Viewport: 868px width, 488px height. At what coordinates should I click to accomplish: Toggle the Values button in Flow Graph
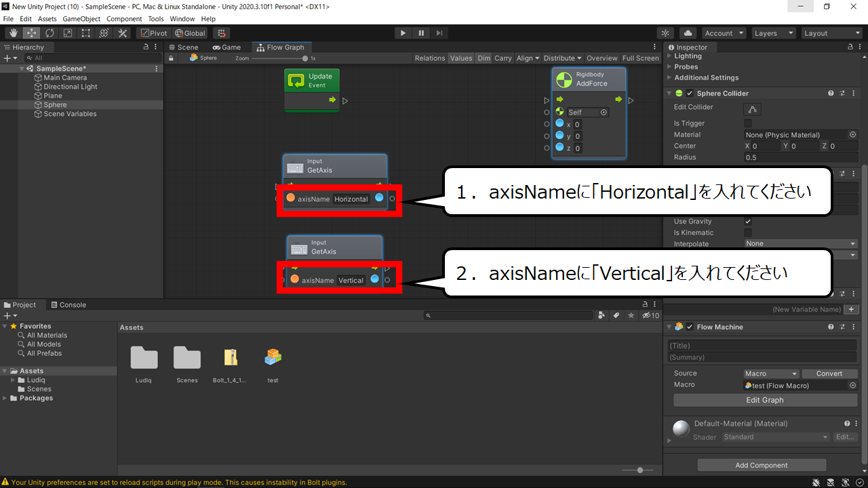[x=461, y=58]
